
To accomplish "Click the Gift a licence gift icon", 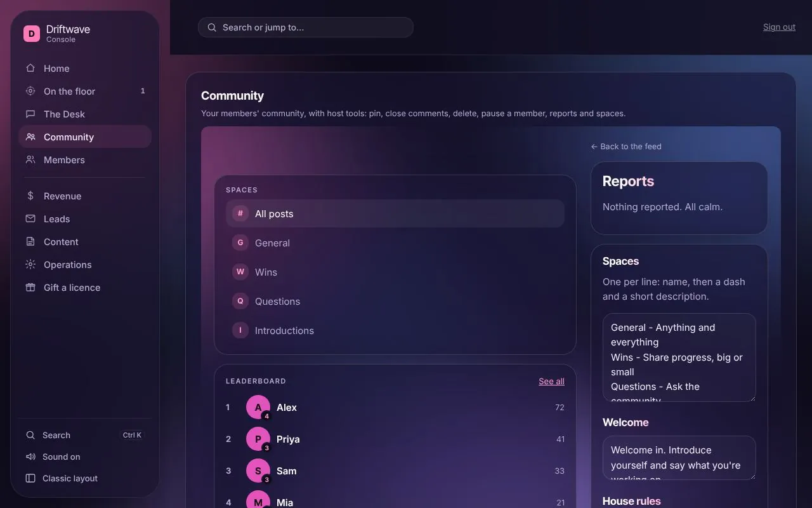I will [x=30, y=287].
